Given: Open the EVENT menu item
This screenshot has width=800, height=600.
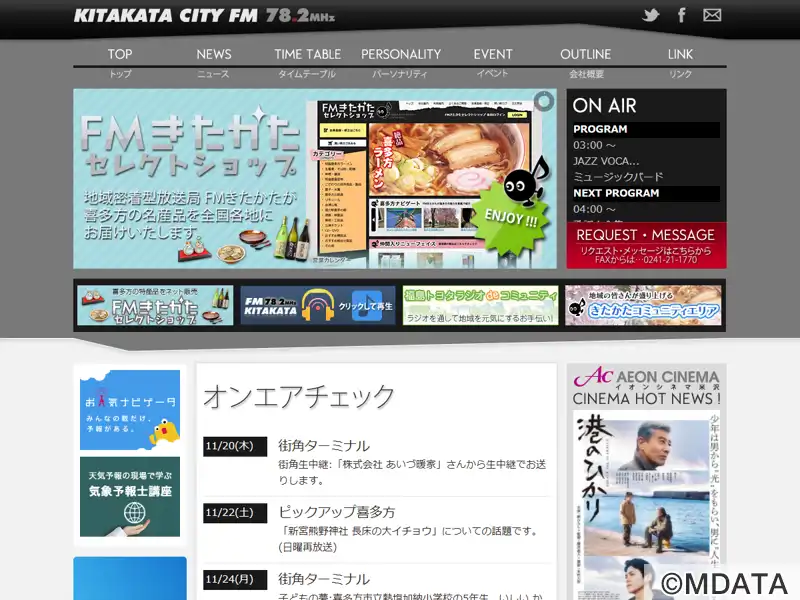Looking at the screenshot, I should coord(493,54).
